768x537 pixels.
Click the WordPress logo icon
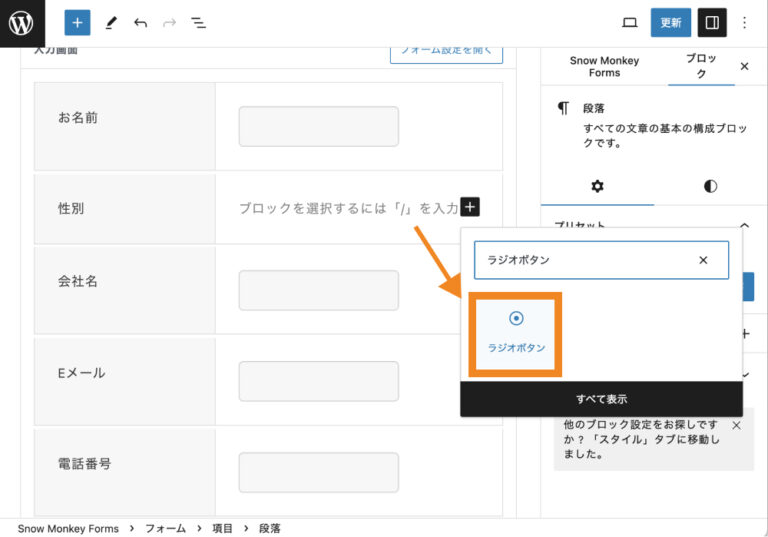(x=22, y=22)
